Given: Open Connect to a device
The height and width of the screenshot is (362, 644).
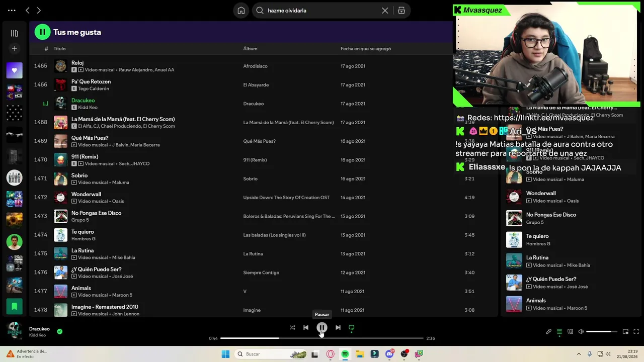Looking at the screenshot, I should [x=571, y=332].
